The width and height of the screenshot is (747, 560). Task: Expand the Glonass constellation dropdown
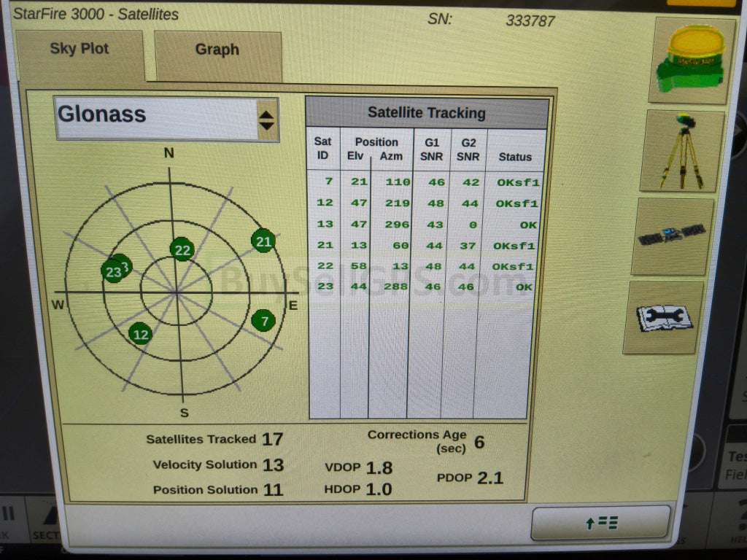166,119
